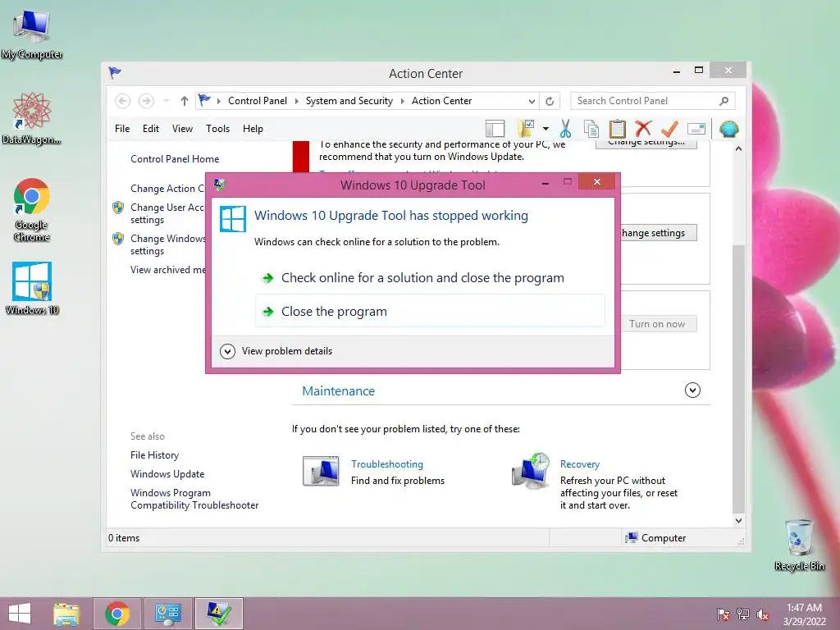Screen dimensions: 840x630
Task: Click the orange checkmark toolbar icon
Action: (669, 129)
